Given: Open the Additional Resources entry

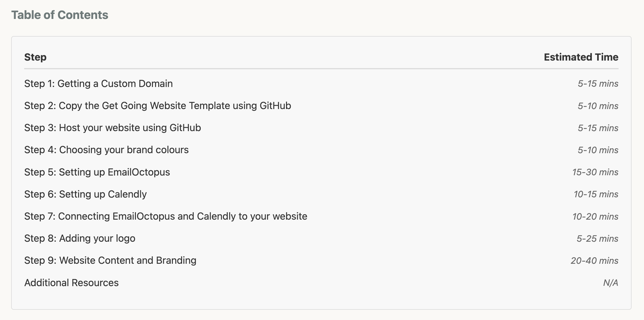Looking at the screenshot, I should [71, 283].
